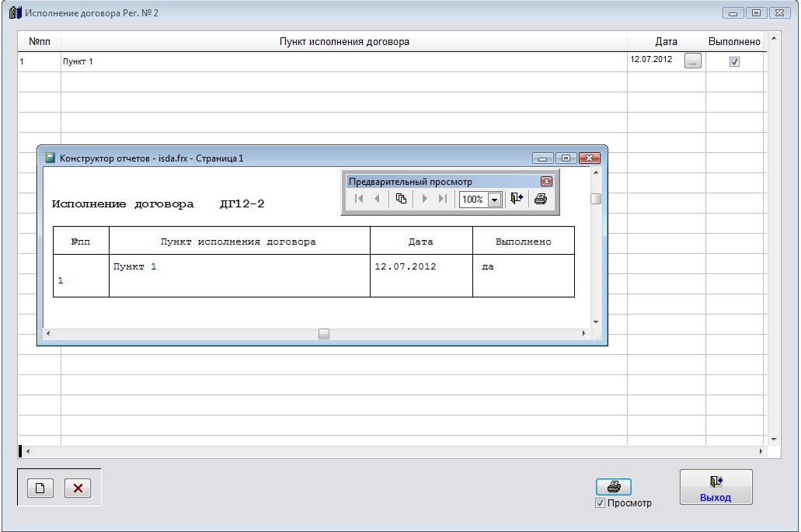Go to first page in preview toolbar
The image size is (801, 532).
point(359,199)
